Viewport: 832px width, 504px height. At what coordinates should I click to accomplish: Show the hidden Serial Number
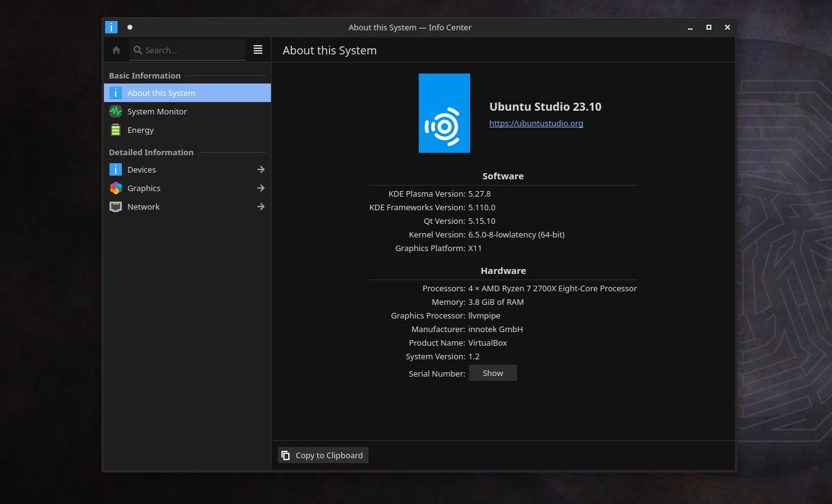coord(492,372)
